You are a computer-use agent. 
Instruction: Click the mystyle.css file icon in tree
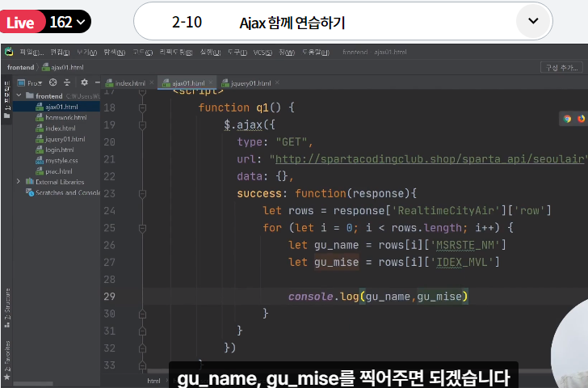40,161
